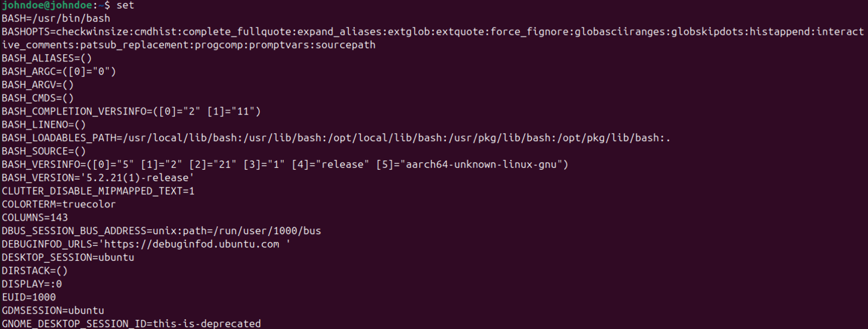Click the COLORTERM=truecolor line
This screenshot has width=868, height=329.
(x=58, y=204)
